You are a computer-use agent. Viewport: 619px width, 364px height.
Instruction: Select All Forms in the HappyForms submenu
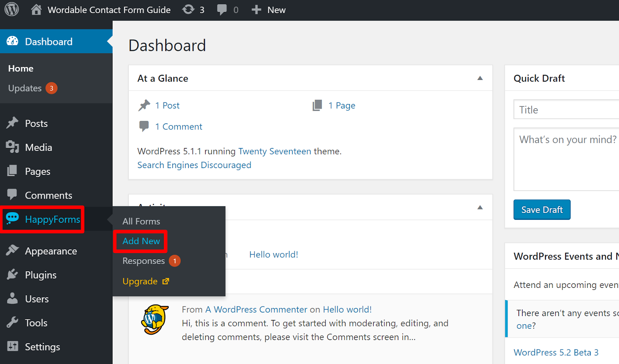click(141, 221)
